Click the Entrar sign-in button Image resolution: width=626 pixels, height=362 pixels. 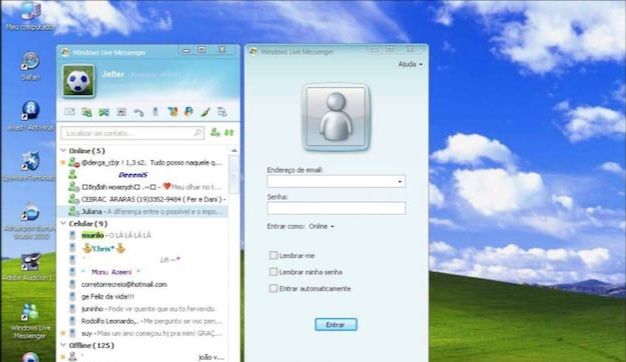point(336,324)
